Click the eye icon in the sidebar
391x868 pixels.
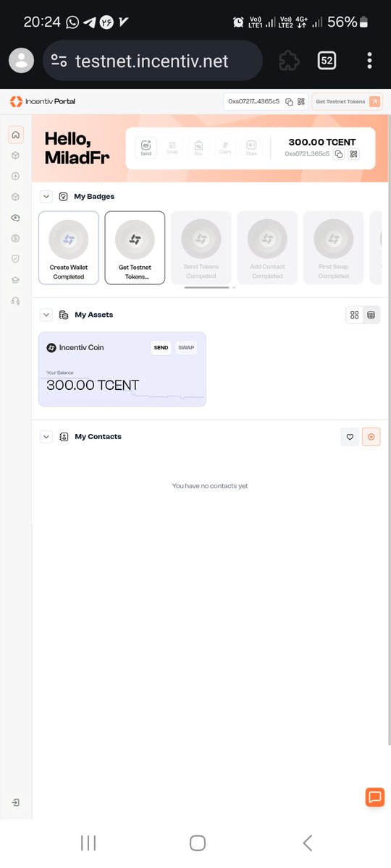15,218
